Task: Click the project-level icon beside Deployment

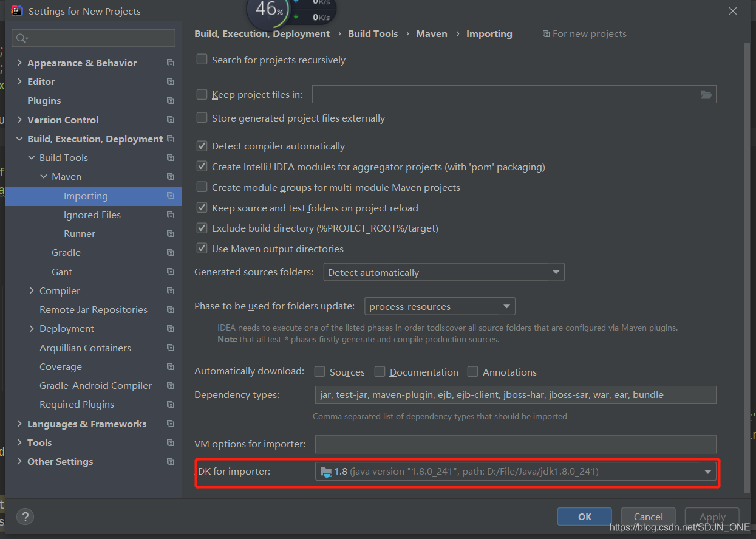Action: click(170, 328)
